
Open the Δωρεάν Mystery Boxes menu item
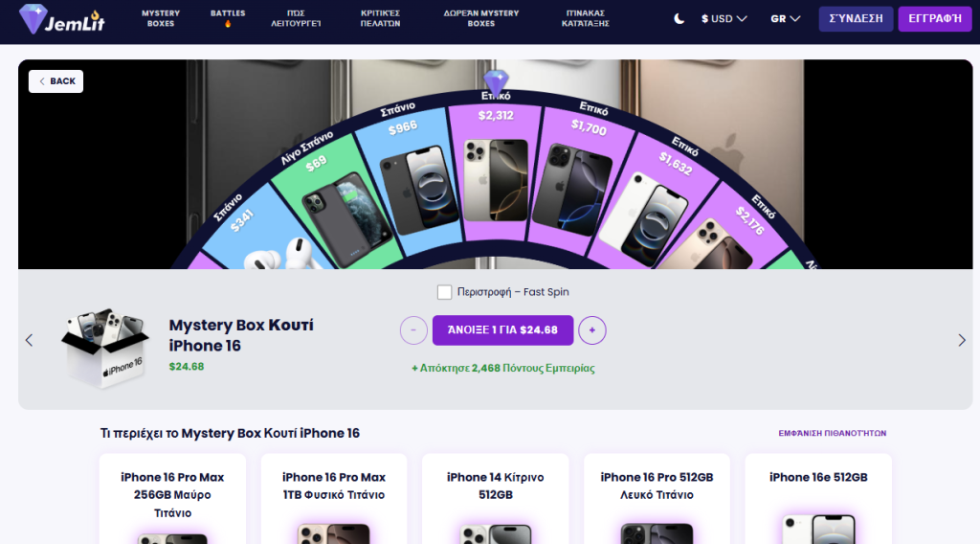tap(481, 18)
